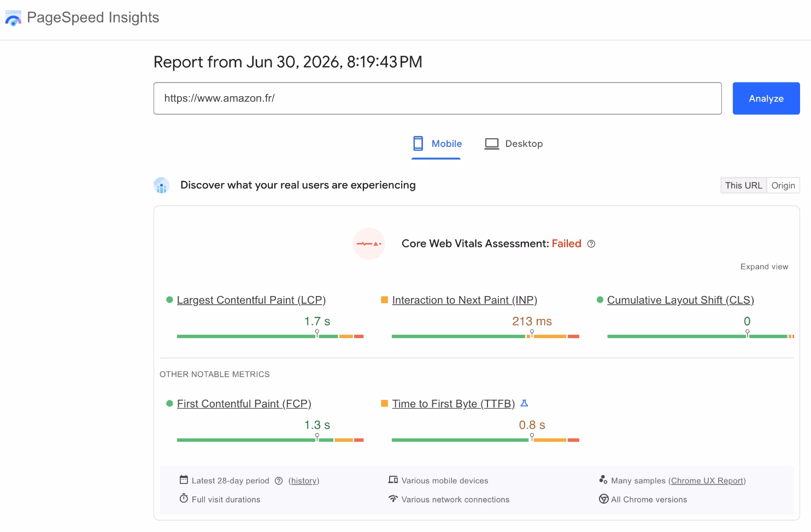
Task: Open the Chrome UX Report link
Action: pyautogui.click(x=707, y=481)
